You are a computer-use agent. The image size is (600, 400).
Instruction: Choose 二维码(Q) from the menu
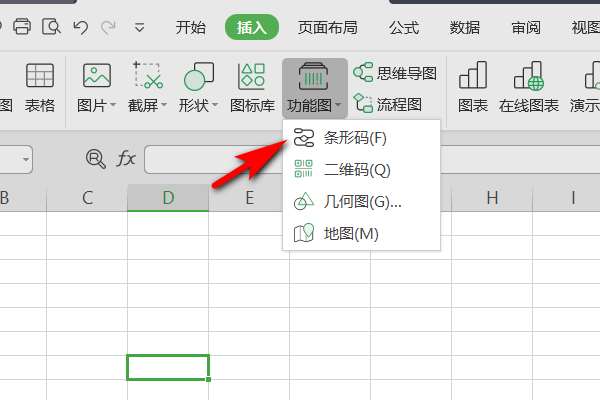click(361, 169)
